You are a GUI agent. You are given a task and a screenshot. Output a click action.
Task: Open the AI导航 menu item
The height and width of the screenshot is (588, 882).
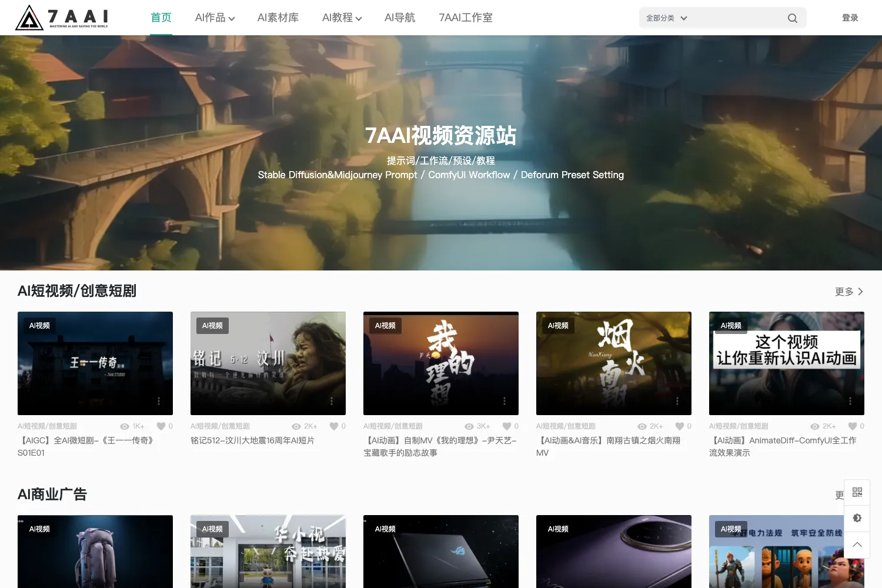(400, 18)
